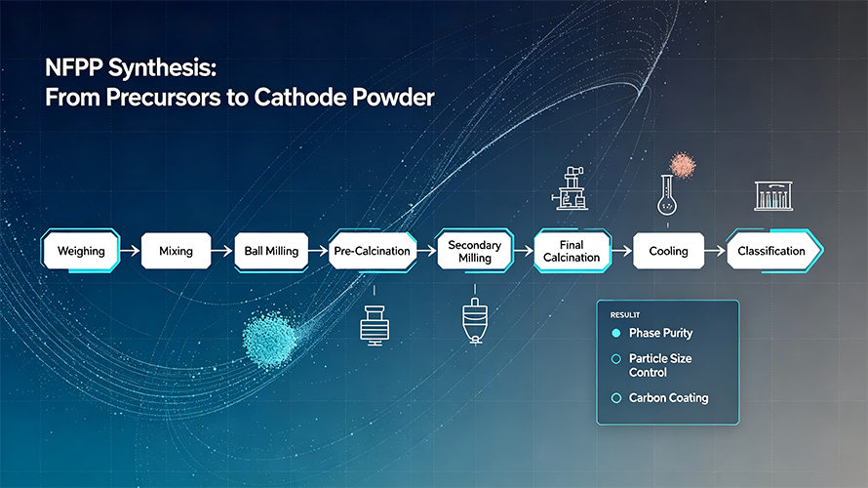Click the Secondary Milling step box
This screenshot has width=868, height=488.
pyautogui.click(x=474, y=251)
